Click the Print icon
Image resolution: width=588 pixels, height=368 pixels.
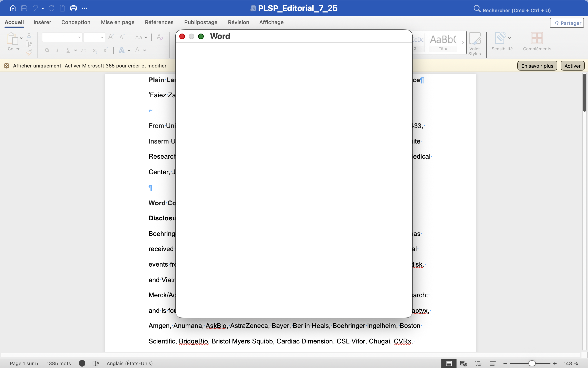[x=73, y=8]
